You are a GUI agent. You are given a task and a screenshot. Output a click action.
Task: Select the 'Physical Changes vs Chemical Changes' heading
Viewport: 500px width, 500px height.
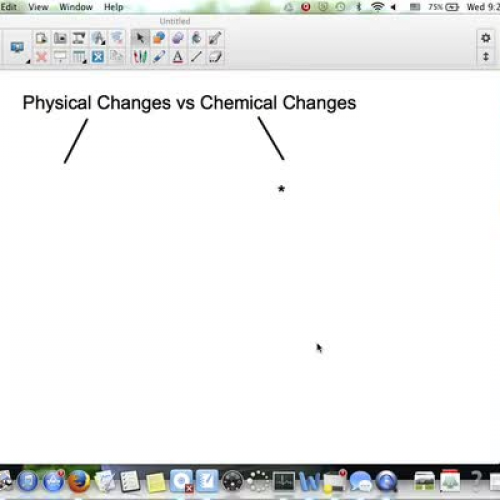(189, 103)
